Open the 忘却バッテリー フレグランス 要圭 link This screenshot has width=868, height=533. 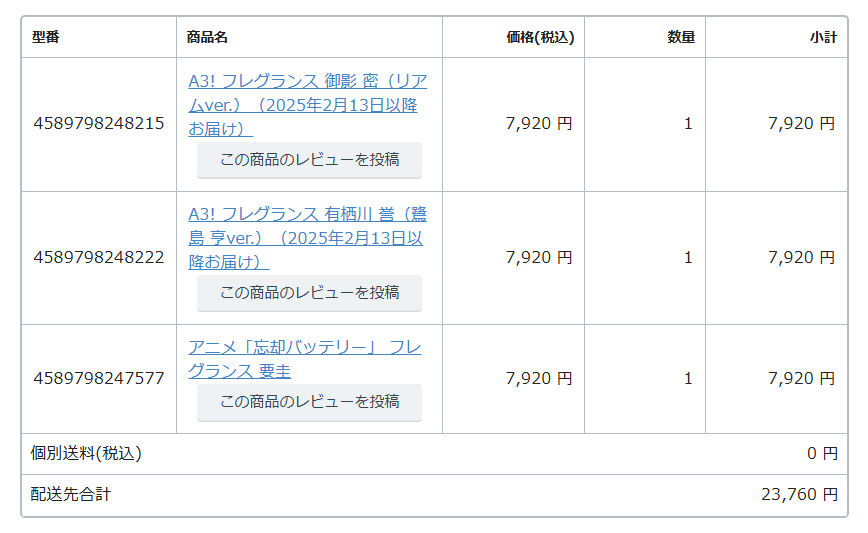[x=304, y=359]
